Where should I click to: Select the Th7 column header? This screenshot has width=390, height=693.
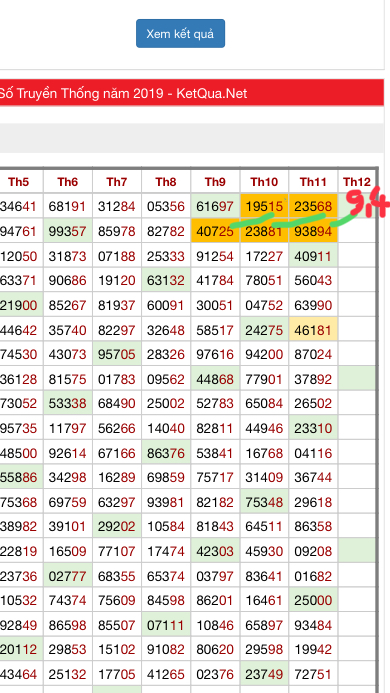click(x=117, y=182)
